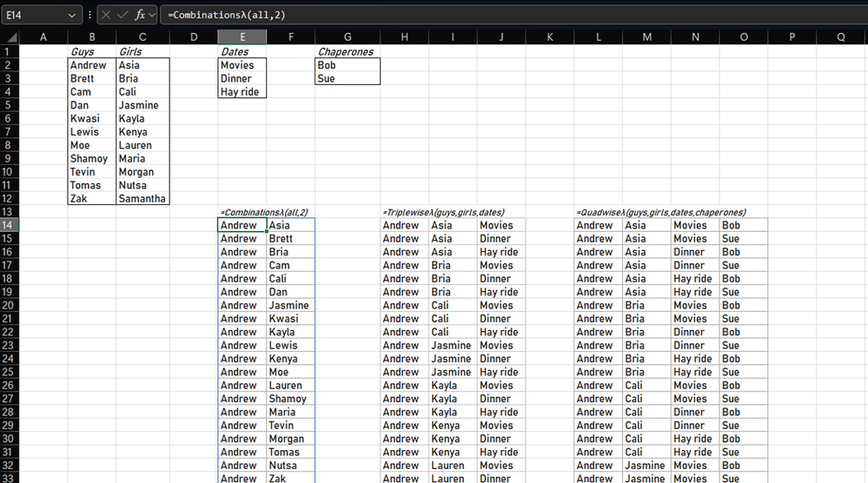Expand the dropdown next to fx
Viewport: 868px width, 483px height.
tap(152, 15)
